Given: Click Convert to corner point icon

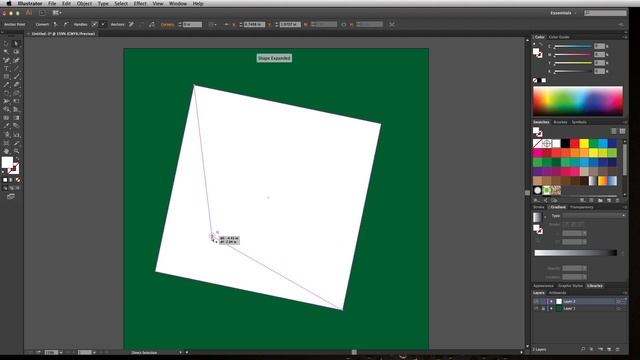Looking at the screenshot, I should 56,24.
